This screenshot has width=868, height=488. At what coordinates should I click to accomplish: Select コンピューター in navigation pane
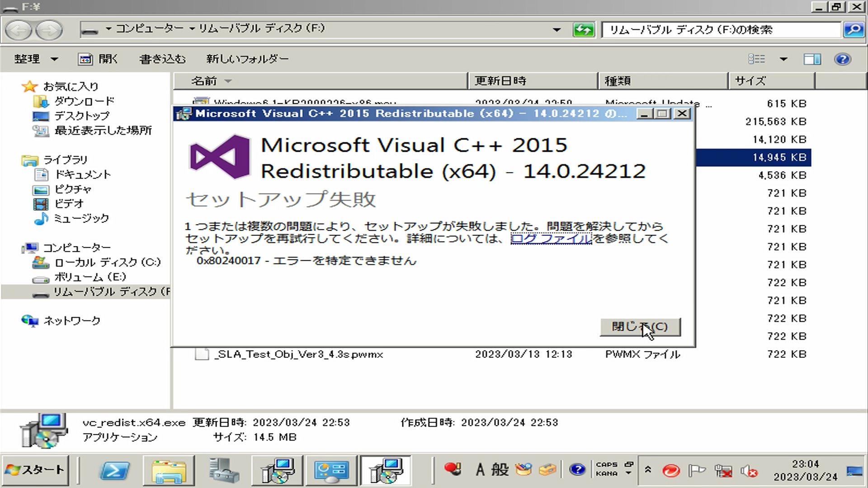[x=76, y=248]
